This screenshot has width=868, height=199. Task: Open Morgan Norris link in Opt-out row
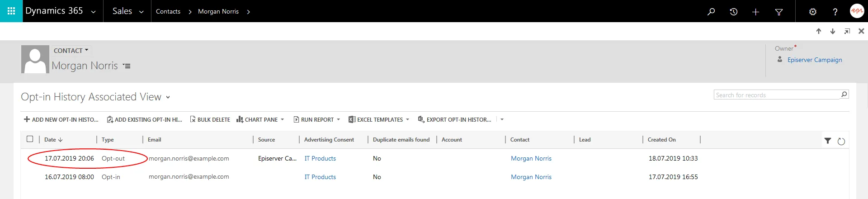click(531, 158)
